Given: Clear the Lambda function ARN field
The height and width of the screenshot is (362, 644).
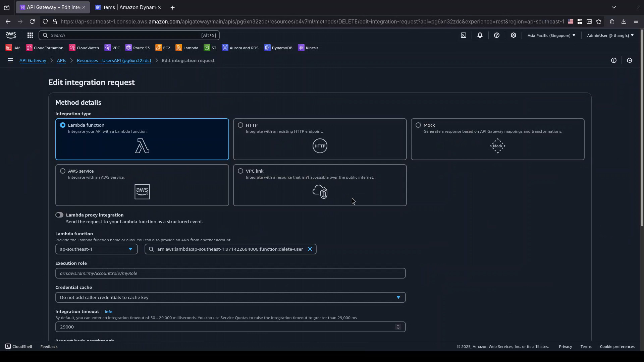Looking at the screenshot, I should [310, 249].
